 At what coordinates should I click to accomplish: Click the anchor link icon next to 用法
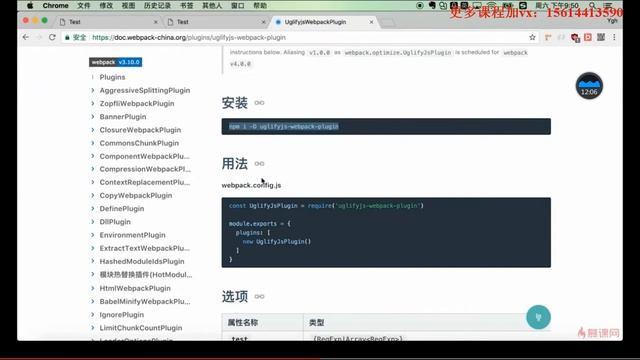coord(259,164)
